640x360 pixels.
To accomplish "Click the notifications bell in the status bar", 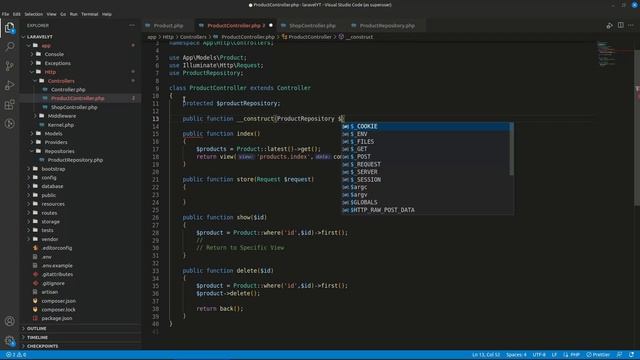I will (631, 355).
